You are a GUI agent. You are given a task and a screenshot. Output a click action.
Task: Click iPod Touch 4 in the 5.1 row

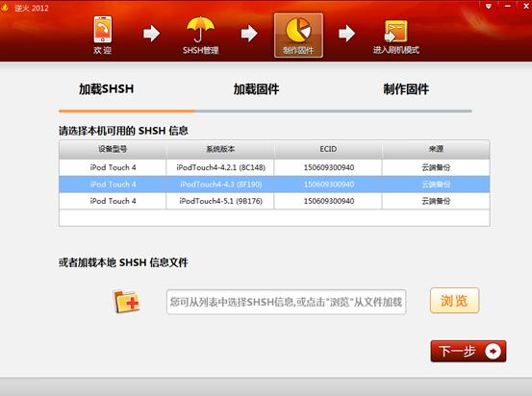click(113, 201)
